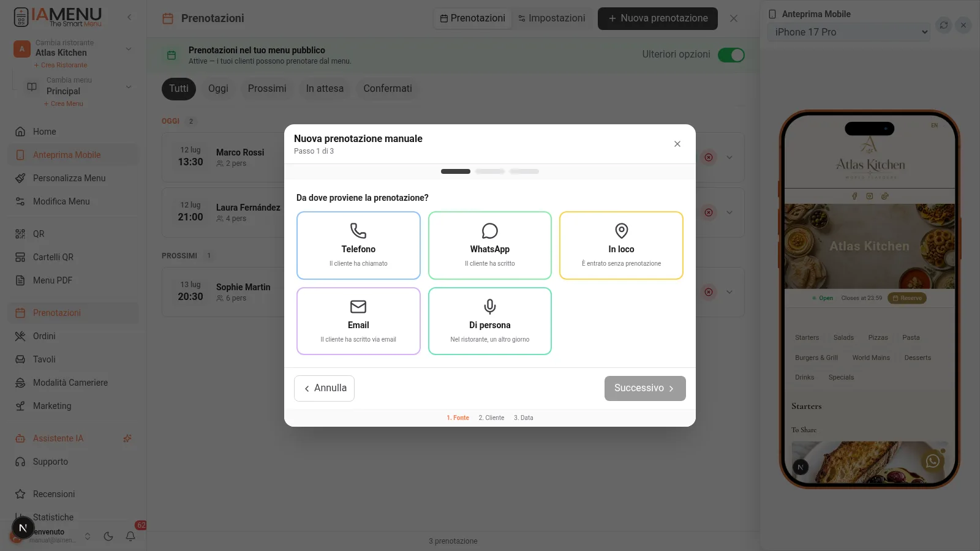The width and height of the screenshot is (980, 551).
Task: Expand the Cambia ristorante selector
Action: pyautogui.click(x=129, y=48)
